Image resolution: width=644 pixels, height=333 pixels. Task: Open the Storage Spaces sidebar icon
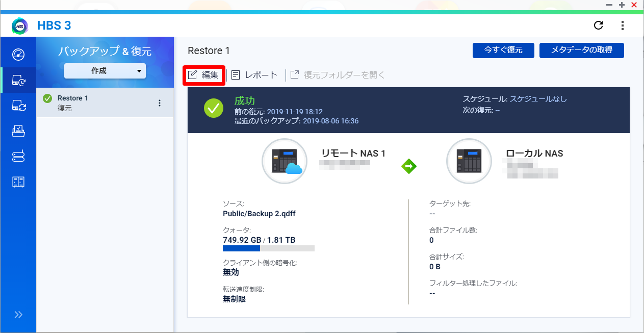[x=18, y=182]
